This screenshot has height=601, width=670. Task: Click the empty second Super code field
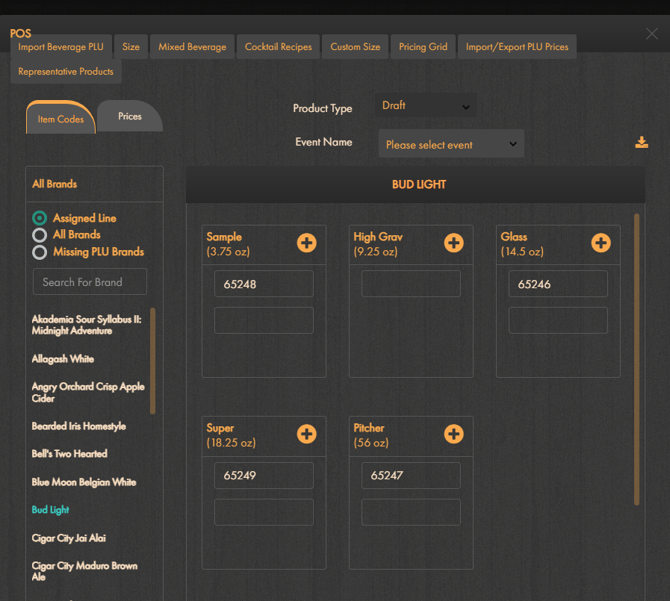(264, 512)
